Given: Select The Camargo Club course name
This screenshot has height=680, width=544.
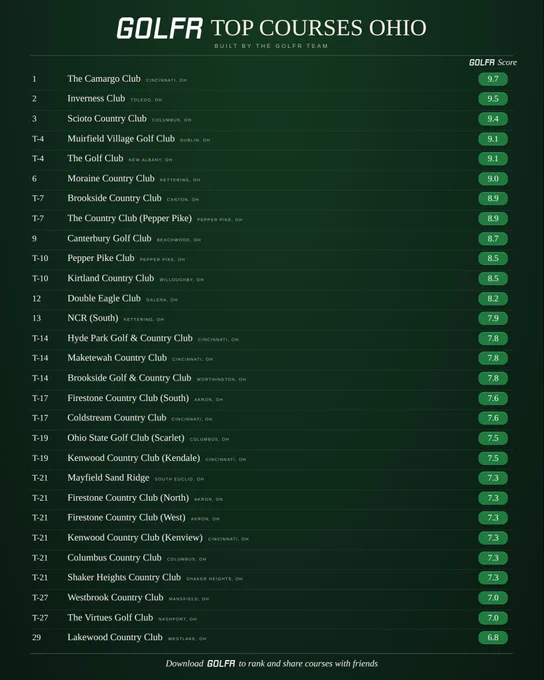Looking at the screenshot, I should [104, 79].
